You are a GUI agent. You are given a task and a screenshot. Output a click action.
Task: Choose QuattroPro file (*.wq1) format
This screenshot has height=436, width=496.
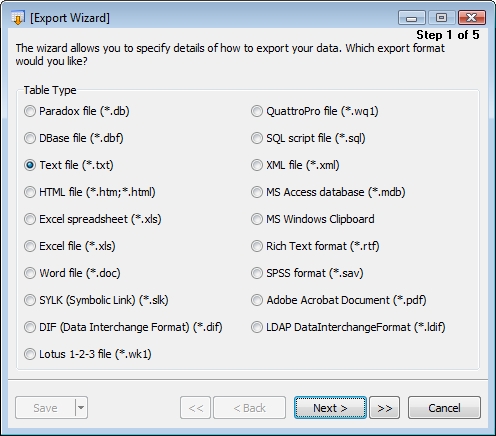coord(315,111)
